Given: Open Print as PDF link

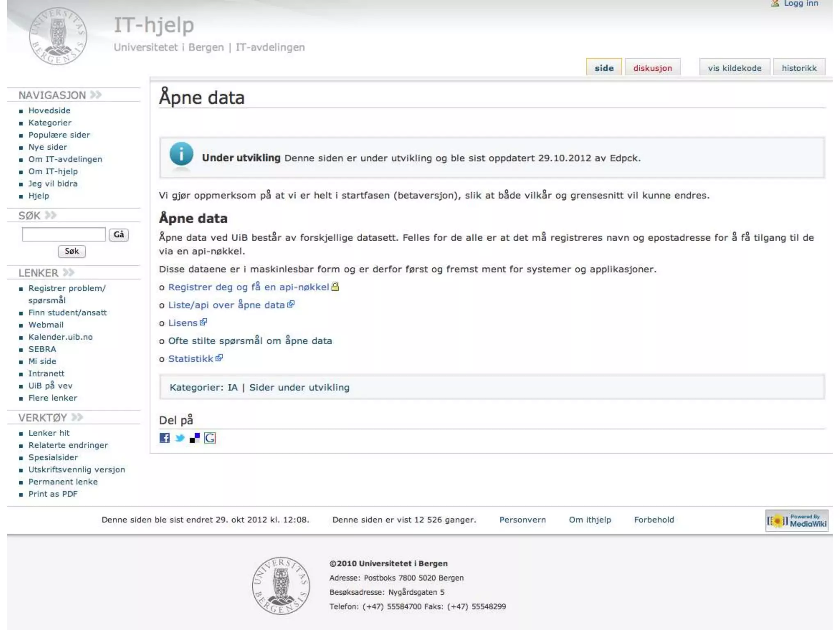Looking at the screenshot, I should (x=53, y=494).
